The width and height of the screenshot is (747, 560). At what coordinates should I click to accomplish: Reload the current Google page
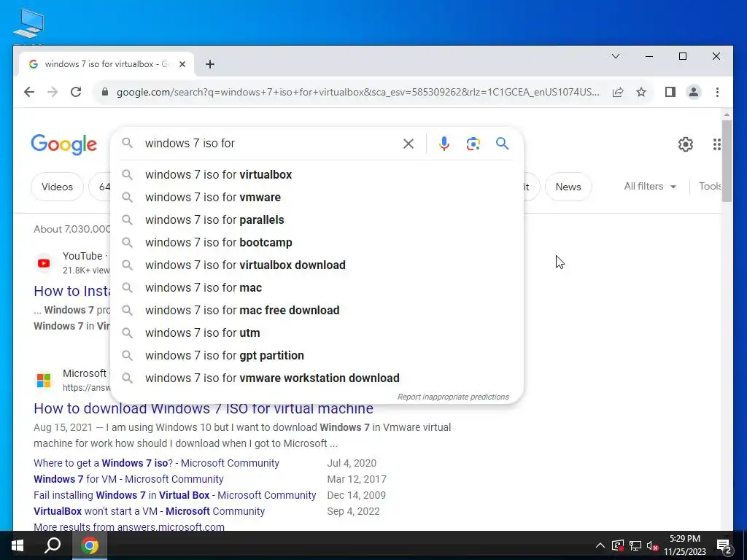(x=76, y=92)
